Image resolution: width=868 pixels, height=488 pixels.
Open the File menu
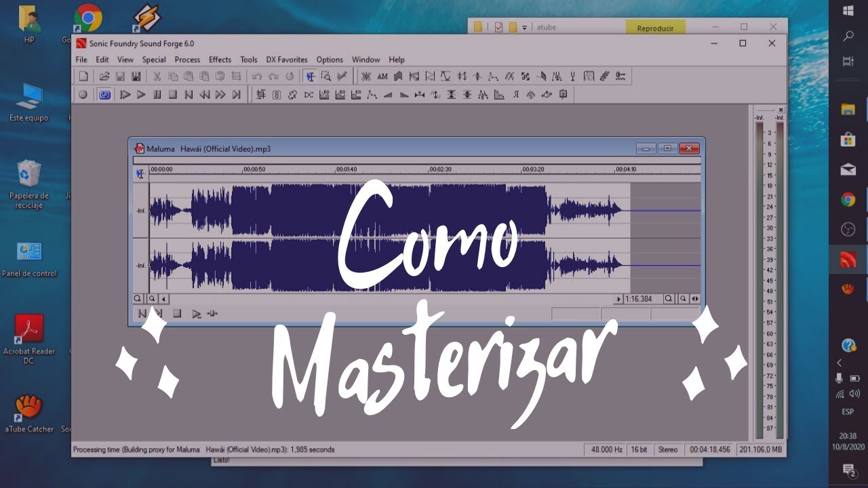(x=81, y=60)
